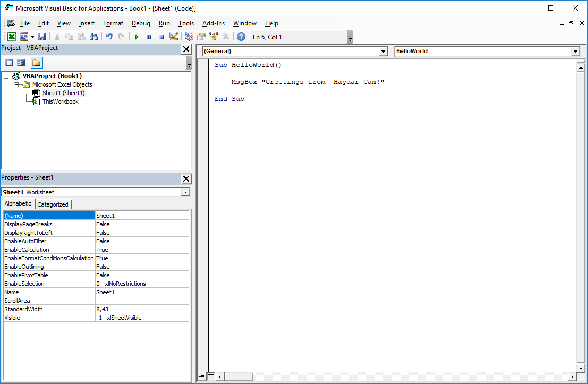Switch to the Categorized properties tab
Screen dimensions: 588x384
53,204
